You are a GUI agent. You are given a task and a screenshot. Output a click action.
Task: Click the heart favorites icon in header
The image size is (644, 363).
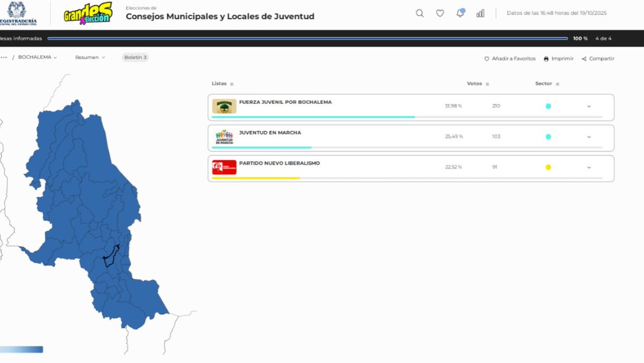pos(440,13)
